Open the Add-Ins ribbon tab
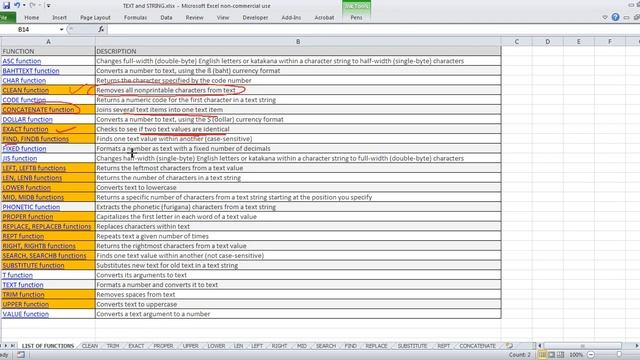This screenshot has height=360, width=640. coord(291,18)
